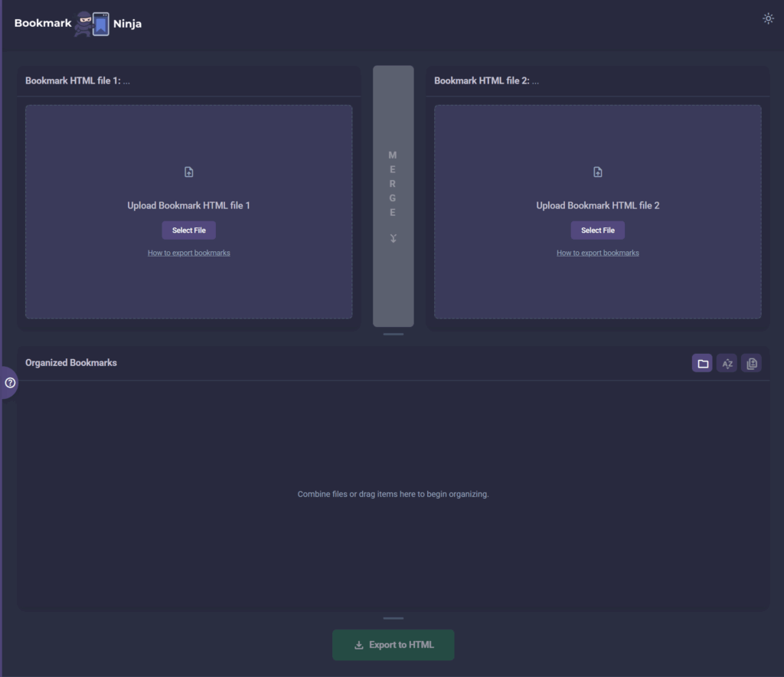Sort organized bookmarks alphabetically
The image size is (784, 677).
727,363
